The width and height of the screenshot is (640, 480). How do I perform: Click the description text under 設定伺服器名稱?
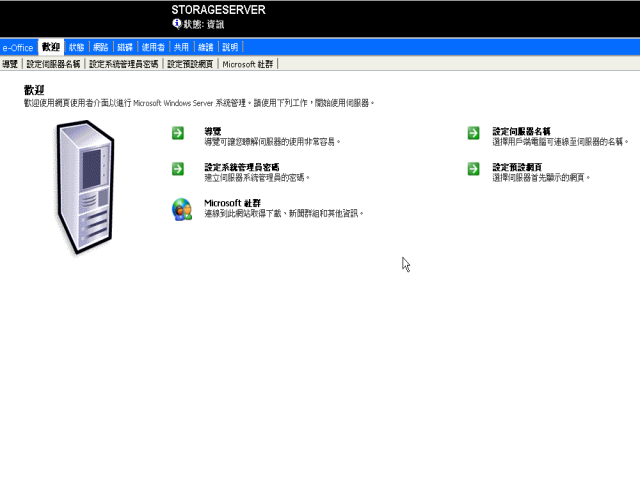560,142
